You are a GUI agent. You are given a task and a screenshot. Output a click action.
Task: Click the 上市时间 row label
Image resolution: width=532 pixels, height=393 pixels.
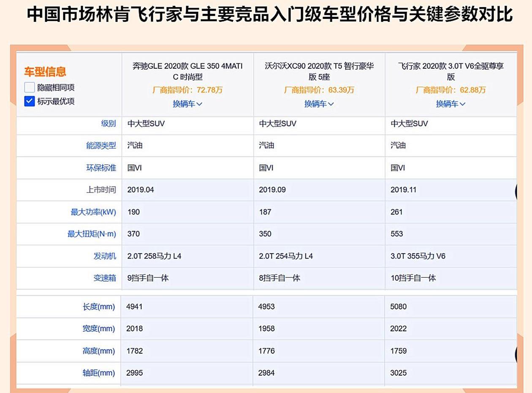pos(101,190)
